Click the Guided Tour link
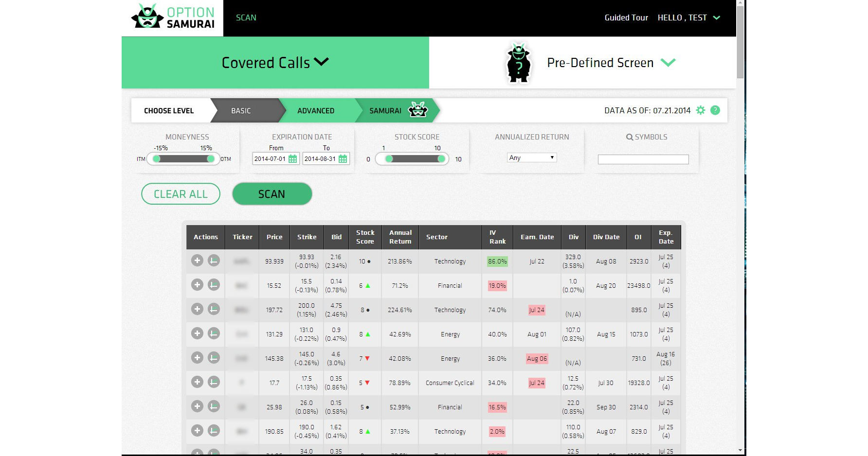This screenshot has height=456, width=868. point(626,18)
